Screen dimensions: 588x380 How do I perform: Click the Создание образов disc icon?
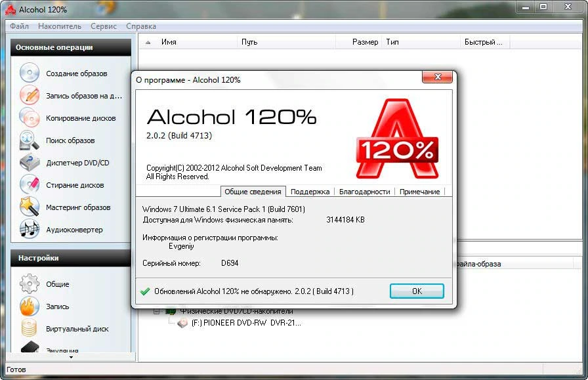pos(30,73)
